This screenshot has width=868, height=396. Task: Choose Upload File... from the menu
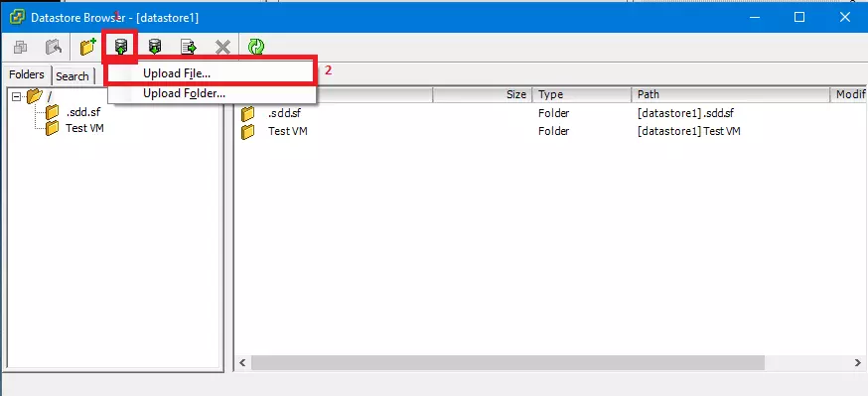point(212,73)
